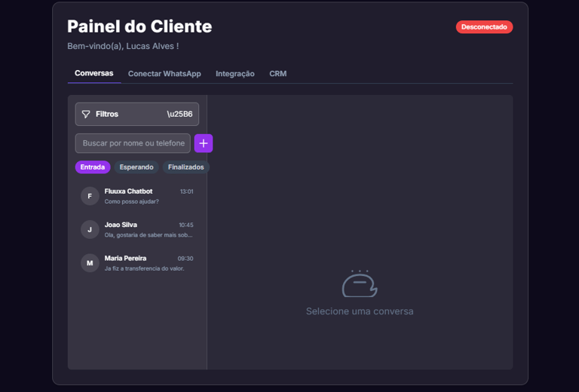579x392 pixels.
Task: Open the Conversas tab
Action: 93,73
